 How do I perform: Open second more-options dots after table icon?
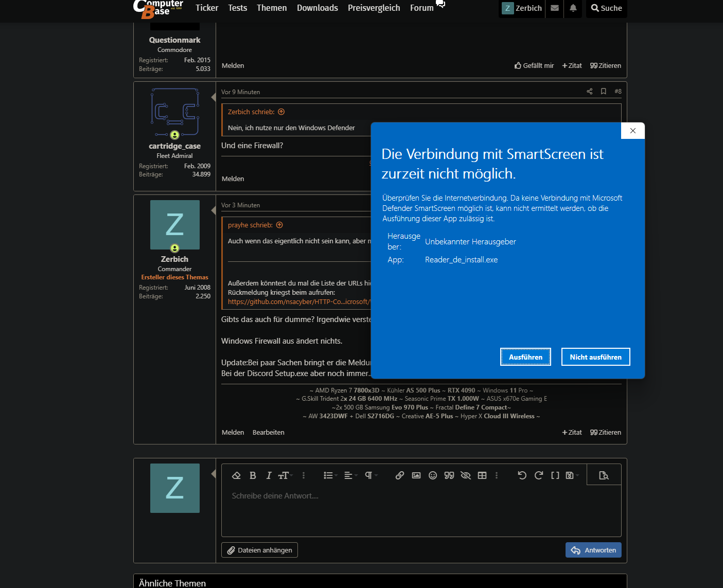[x=497, y=475]
